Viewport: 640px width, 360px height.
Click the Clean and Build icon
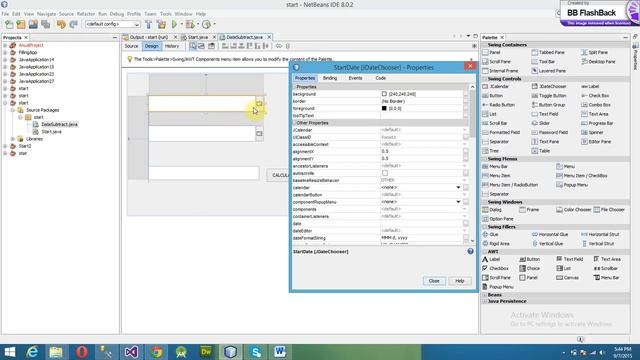[161, 24]
